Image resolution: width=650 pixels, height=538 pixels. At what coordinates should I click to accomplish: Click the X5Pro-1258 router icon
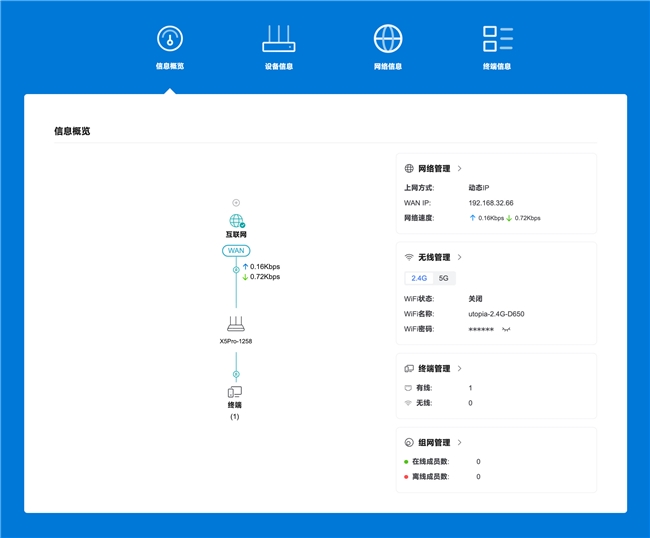(x=236, y=324)
